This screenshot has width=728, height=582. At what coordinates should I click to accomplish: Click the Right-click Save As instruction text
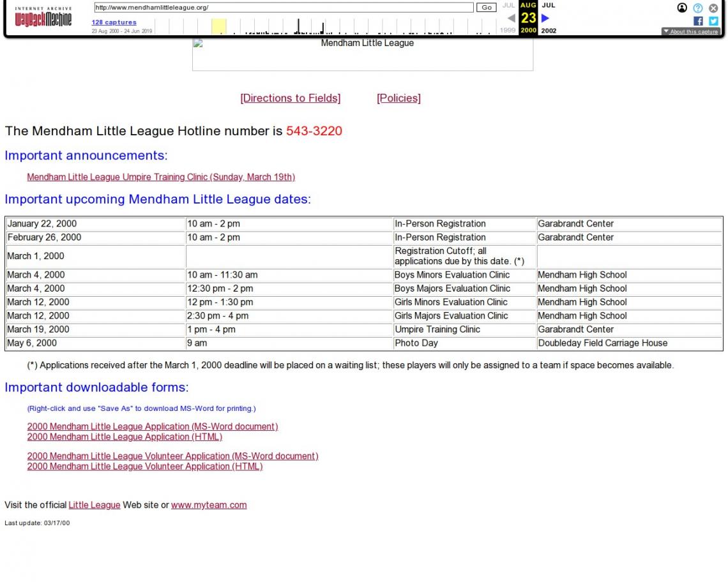141,408
